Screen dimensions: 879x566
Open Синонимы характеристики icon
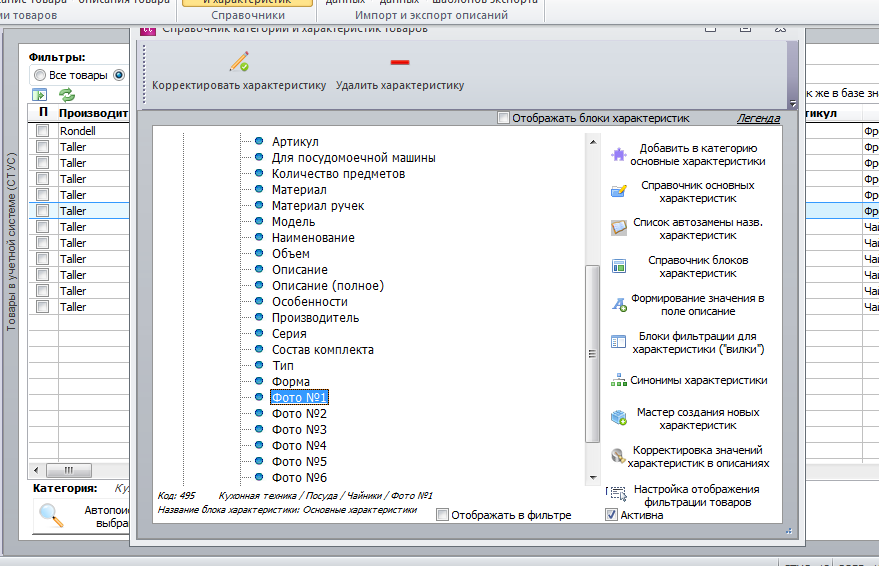pyautogui.click(x=618, y=380)
